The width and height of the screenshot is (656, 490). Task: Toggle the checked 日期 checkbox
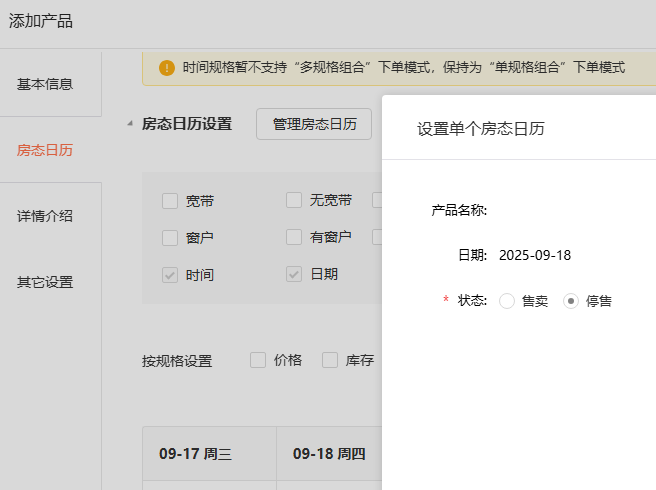tap(294, 274)
